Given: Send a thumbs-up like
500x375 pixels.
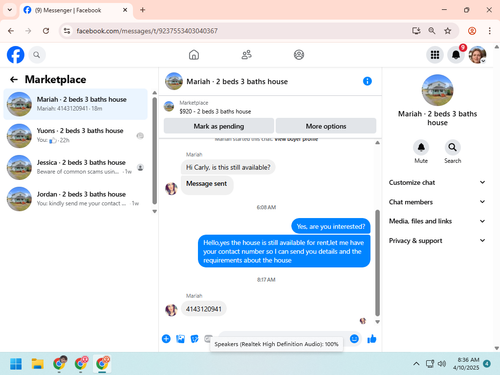Looking at the screenshot, I should tap(372, 339).
